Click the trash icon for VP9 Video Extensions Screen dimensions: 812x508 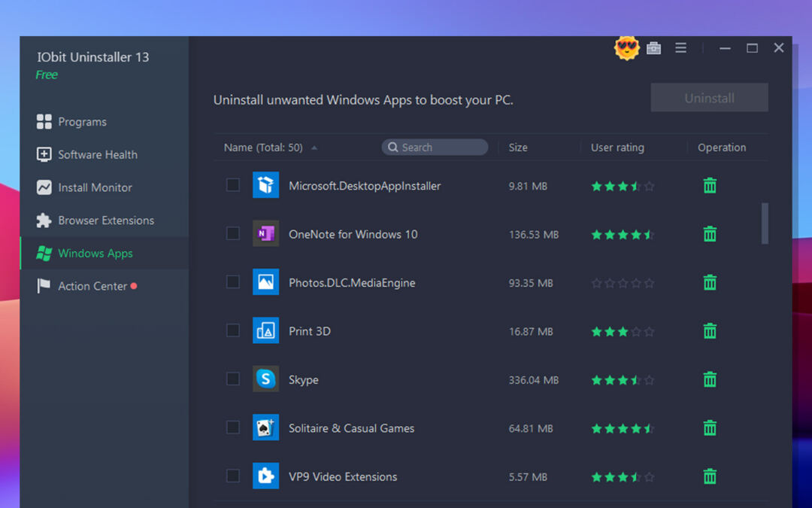click(x=709, y=476)
